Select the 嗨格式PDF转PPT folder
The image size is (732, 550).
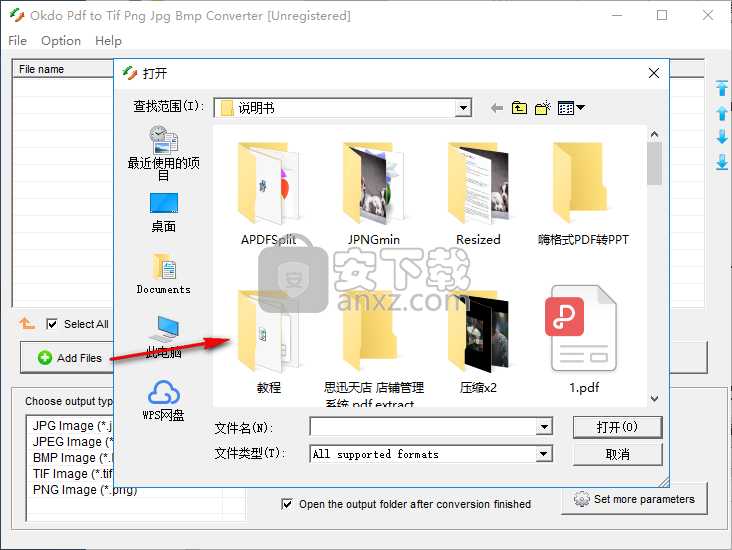tap(583, 193)
